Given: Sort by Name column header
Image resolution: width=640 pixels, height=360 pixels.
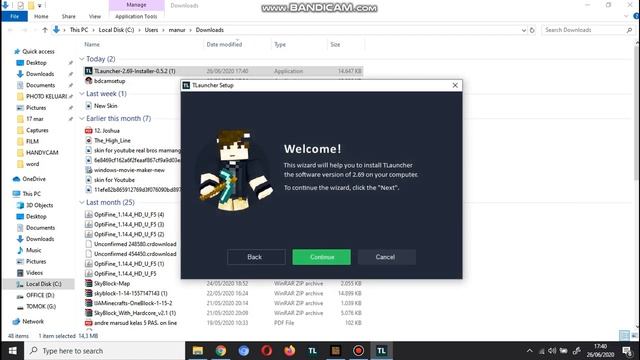Looking at the screenshot, I should pyautogui.click(x=92, y=44).
